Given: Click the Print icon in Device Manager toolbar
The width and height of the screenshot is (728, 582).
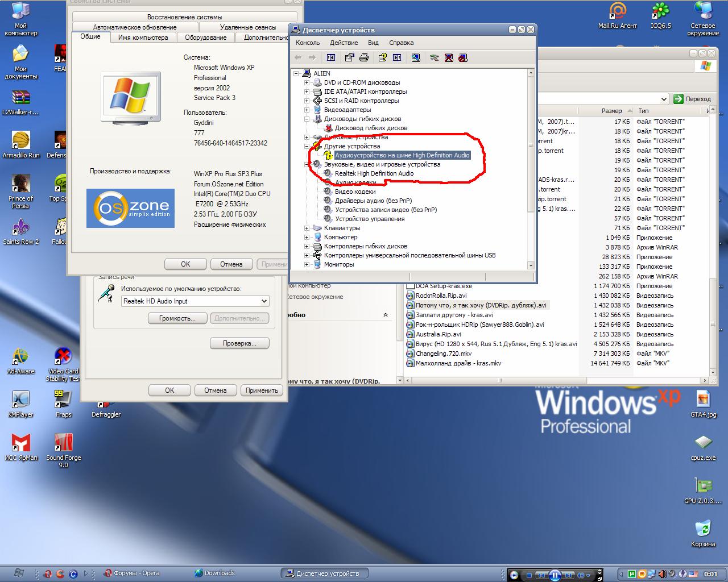Looking at the screenshot, I should [x=364, y=57].
